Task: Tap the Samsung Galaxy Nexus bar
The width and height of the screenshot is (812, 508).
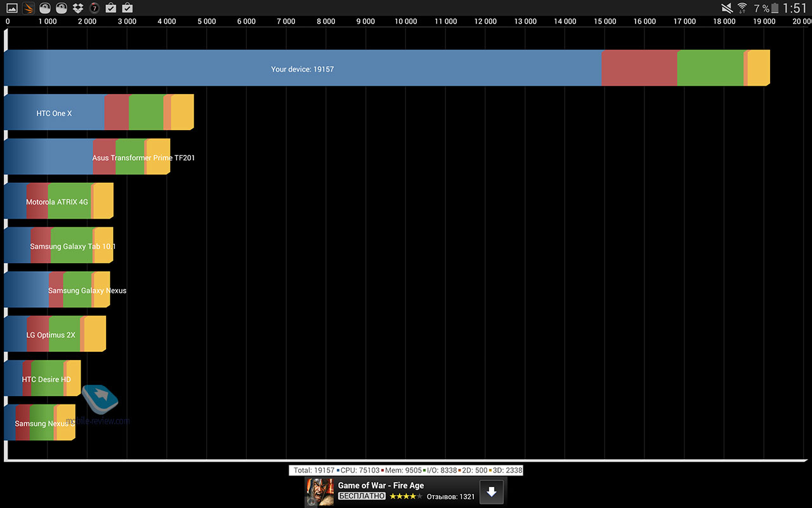Action: tap(57, 291)
